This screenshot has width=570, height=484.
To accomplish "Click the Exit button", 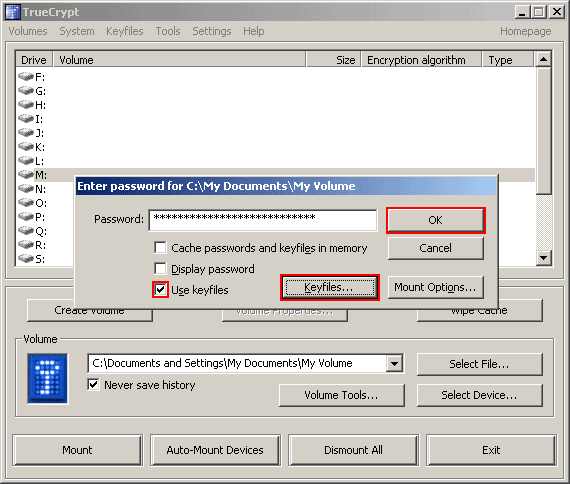I will (491, 450).
